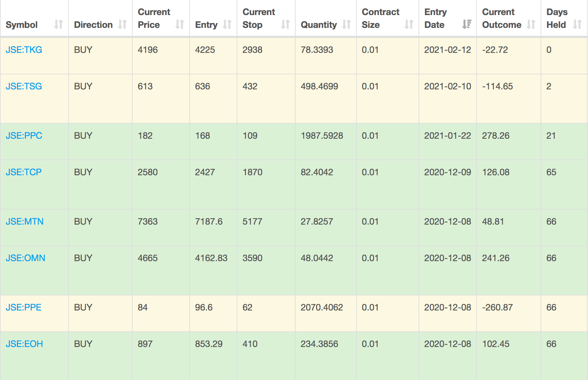Image resolution: width=588 pixels, height=380 pixels.
Task: Open the JSE:TCP symbol link
Action: click(x=24, y=172)
